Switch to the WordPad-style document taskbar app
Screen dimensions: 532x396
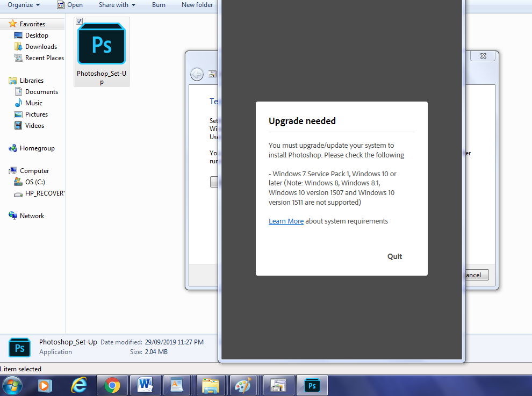177,385
